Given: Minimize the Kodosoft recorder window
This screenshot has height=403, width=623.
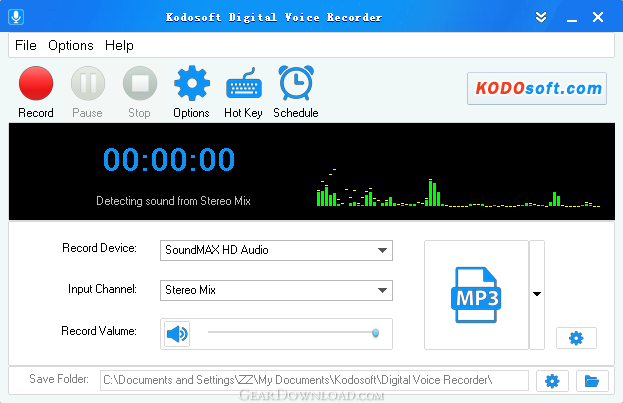Looking at the screenshot, I should click(572, 18).
